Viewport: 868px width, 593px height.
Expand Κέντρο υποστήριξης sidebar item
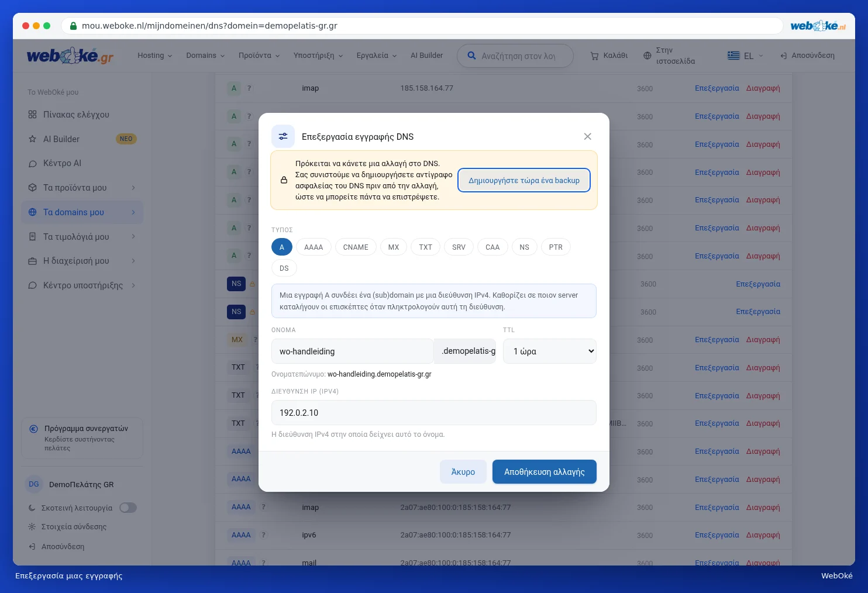click(x=82, y=285)
